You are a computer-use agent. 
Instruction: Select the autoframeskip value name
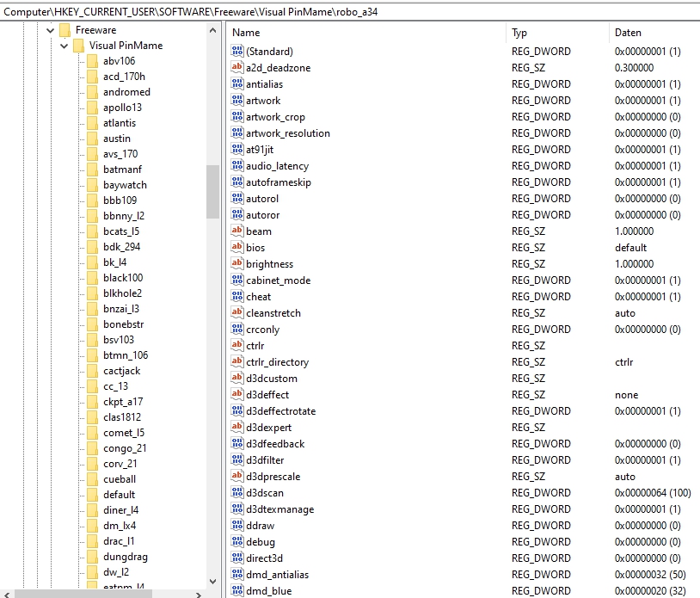pos(279,182)
